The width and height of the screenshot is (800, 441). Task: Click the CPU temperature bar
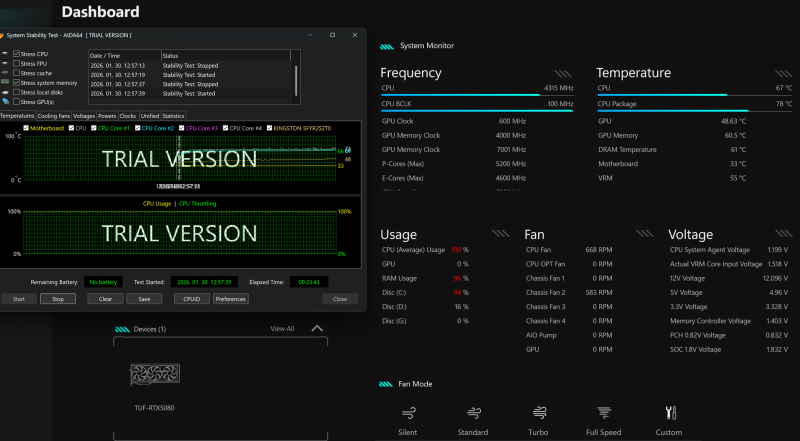695,95
